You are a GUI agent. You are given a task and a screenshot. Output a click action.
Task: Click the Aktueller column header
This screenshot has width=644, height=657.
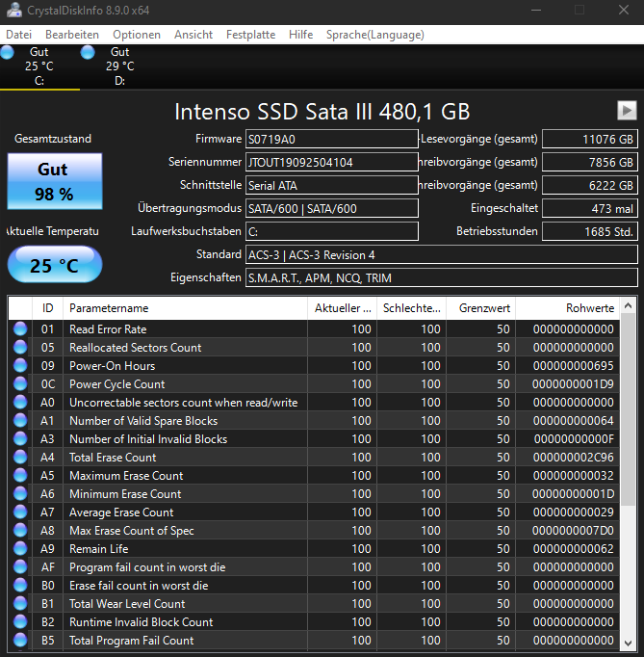[342, 308]
